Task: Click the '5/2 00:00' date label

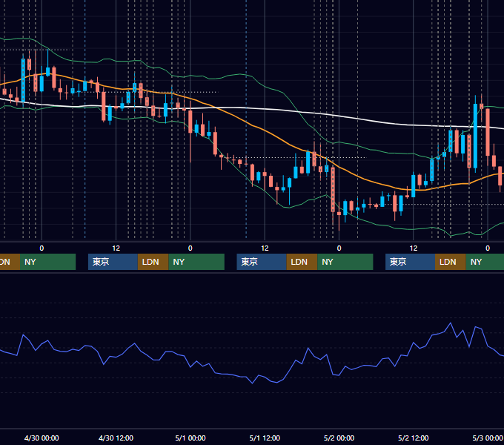Action: (339, 438)
